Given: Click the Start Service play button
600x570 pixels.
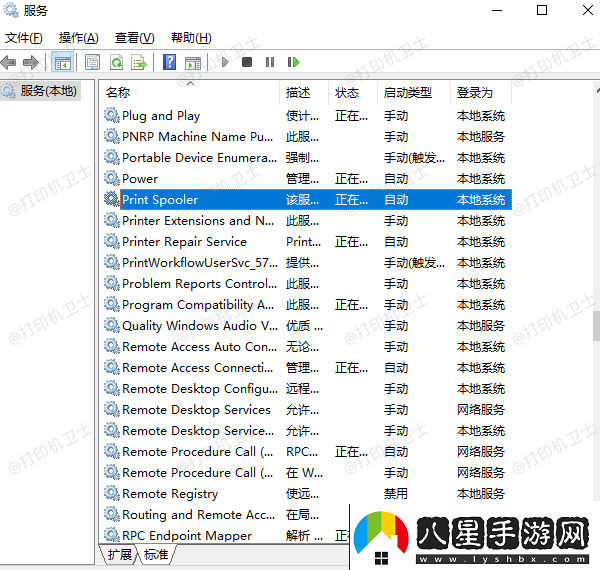Looking at the screenshot, I should (224, 62).
